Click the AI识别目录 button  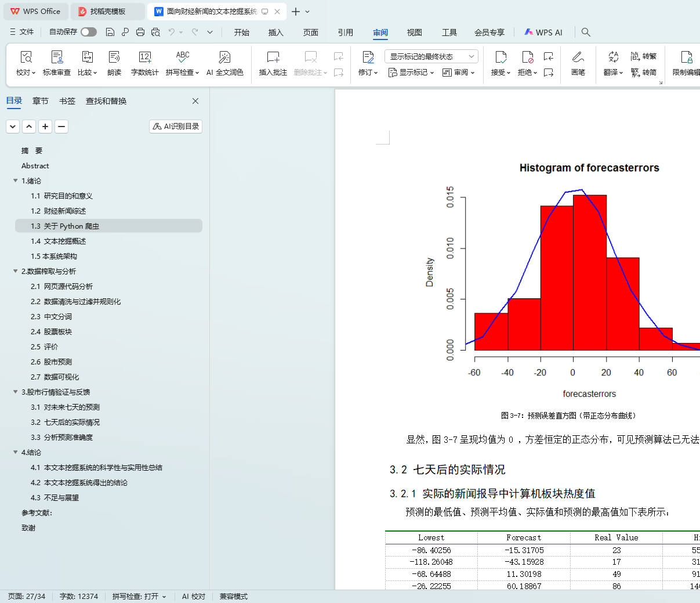pyautogui.click(x=176, y=127)
